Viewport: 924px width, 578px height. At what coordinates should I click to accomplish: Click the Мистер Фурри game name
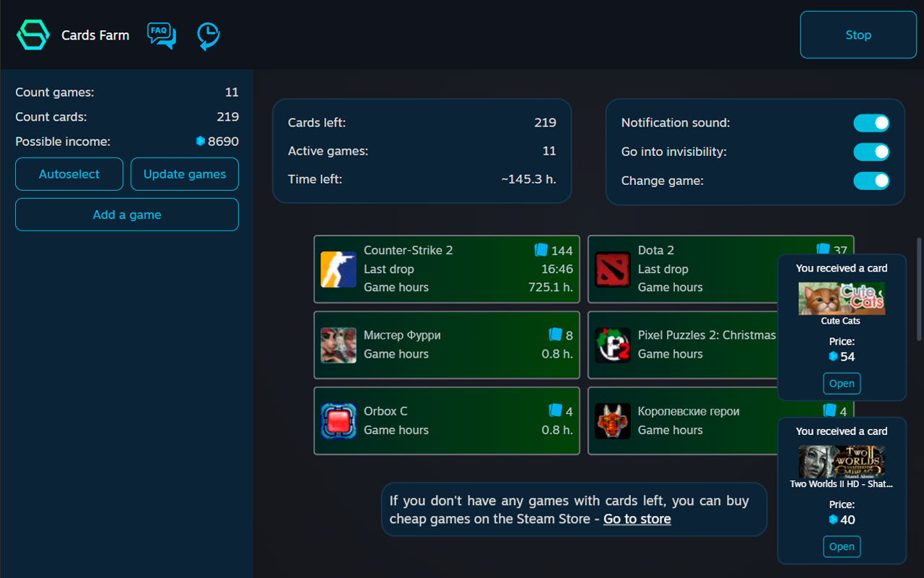tap(402, 335)
